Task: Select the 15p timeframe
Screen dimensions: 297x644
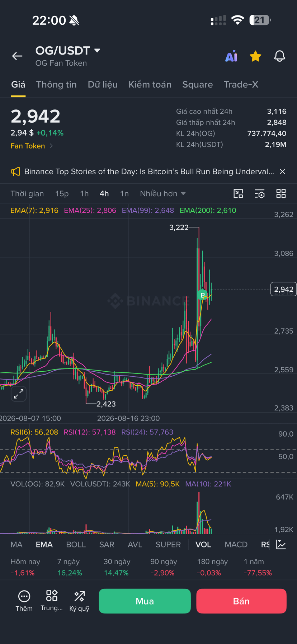Action: point(62,194)
